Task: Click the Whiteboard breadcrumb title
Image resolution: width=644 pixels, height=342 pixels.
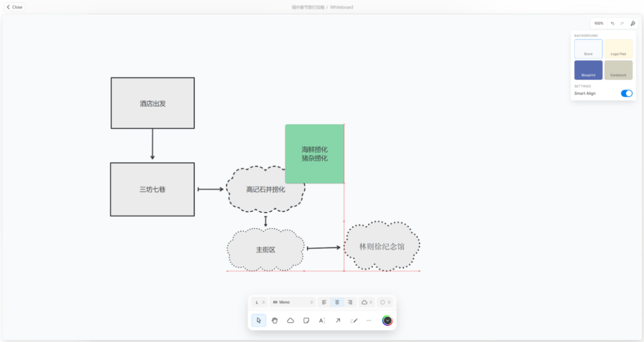Action: pyautogui.click(x=341, y=7)
